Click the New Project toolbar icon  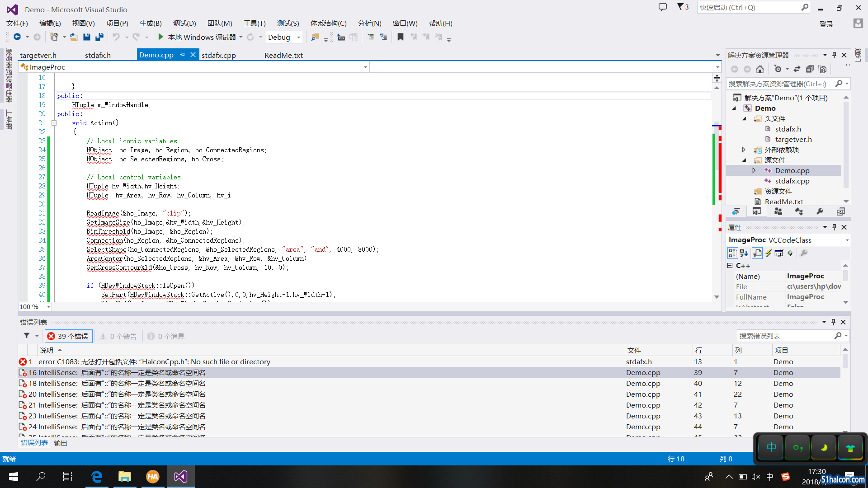click(54, 37)
